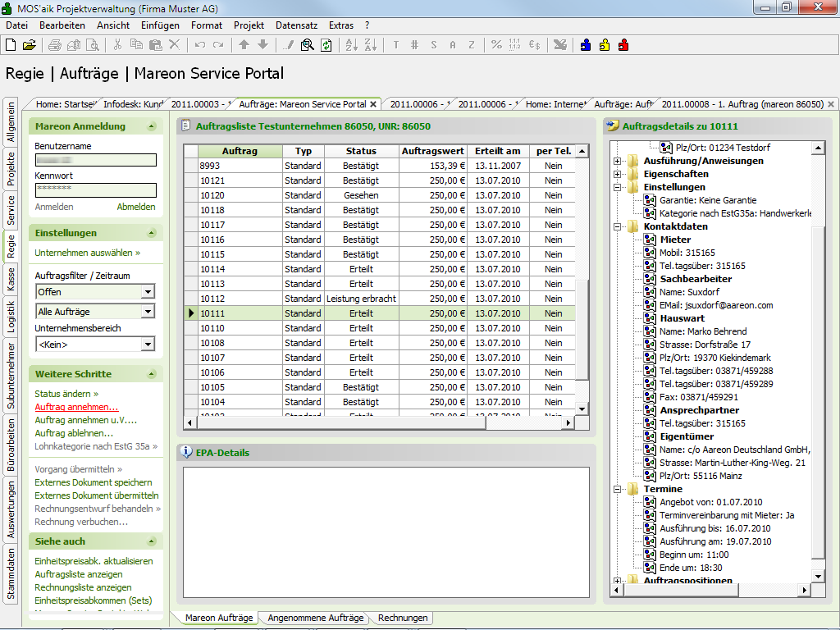
Task: Click 'Status ändern »' link
Action: coord(66,394)
